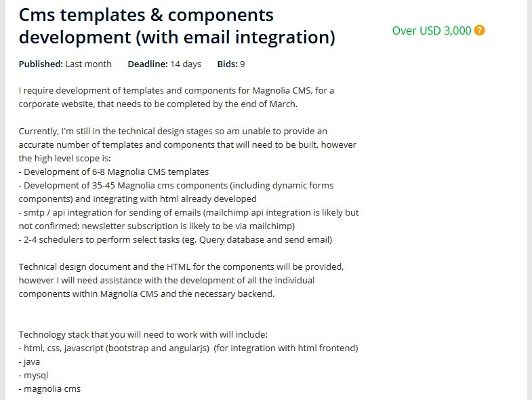Click the orange question mark help icon
Screen dimensions: 532x400
480,31
